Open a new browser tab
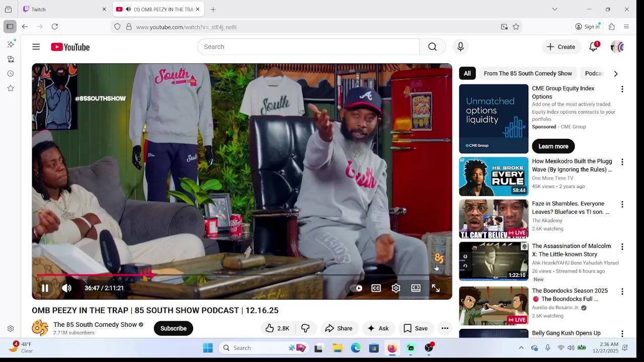644x362 pixels. coord(213,9)
